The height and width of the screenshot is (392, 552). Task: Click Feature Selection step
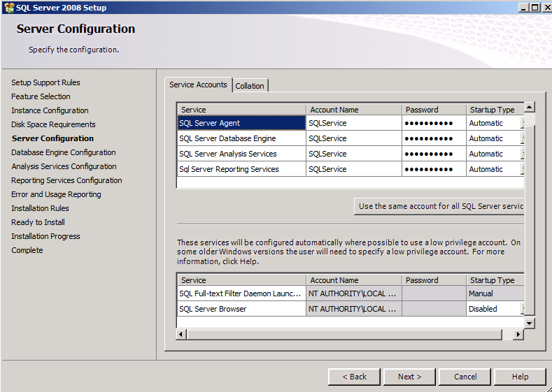(x=41, y=96)
